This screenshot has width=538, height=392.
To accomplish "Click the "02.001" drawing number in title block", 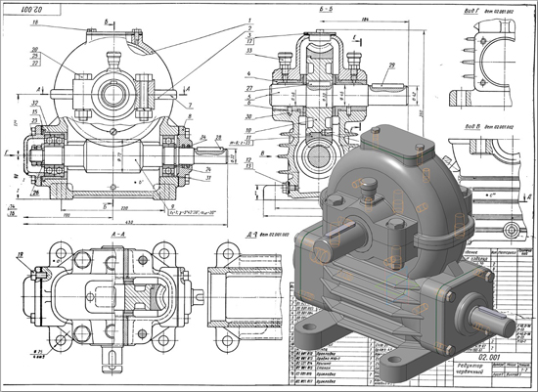I will click(x=490, y=357).
